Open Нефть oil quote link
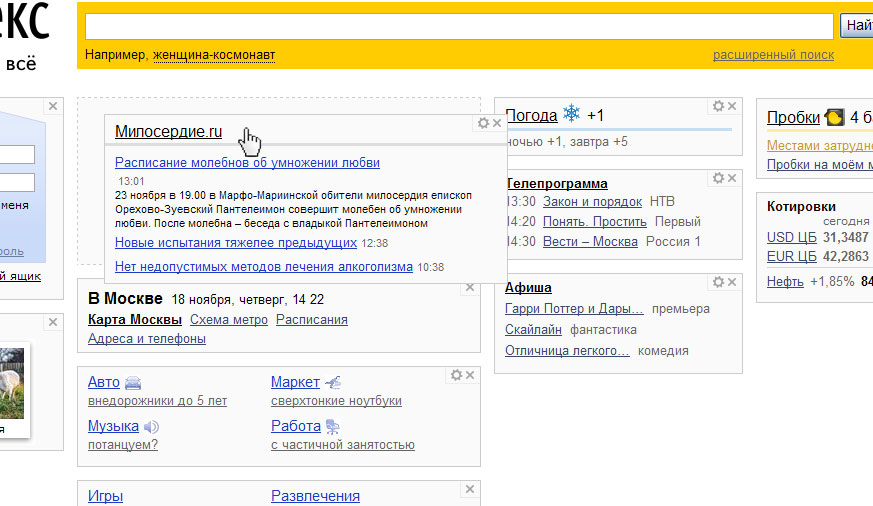 tap(785, 282)
